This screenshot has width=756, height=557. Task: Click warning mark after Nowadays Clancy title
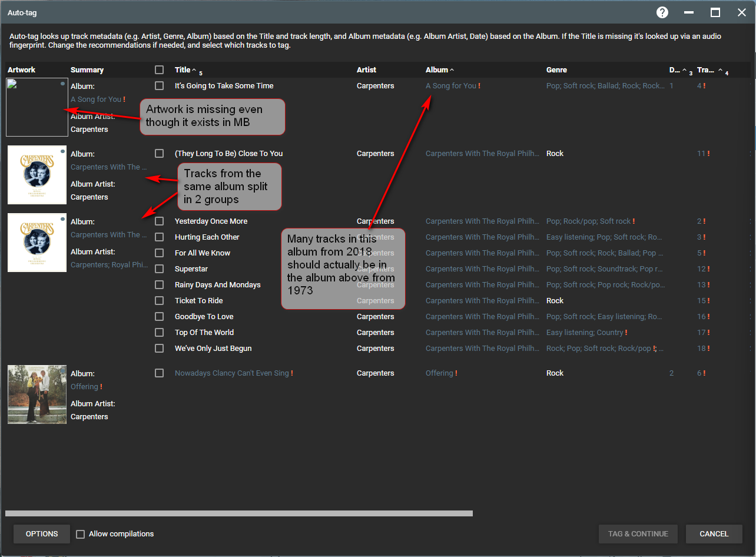(291, 373)
